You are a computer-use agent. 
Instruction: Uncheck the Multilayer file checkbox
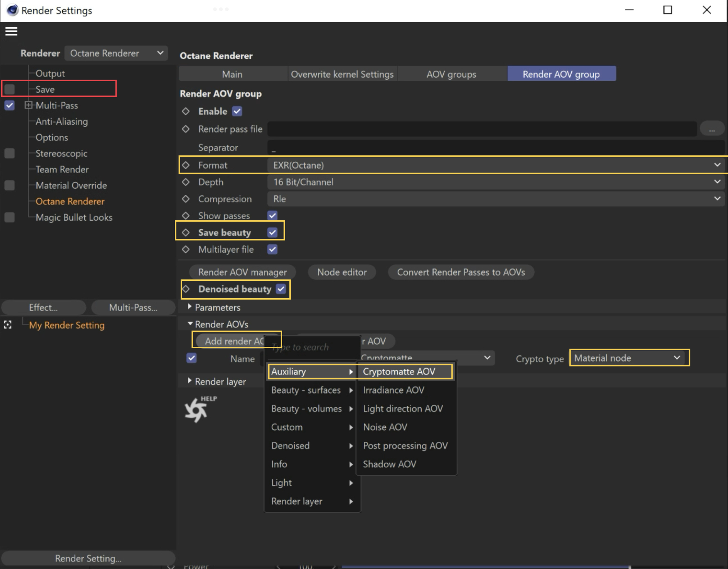(x=272, y=250)
